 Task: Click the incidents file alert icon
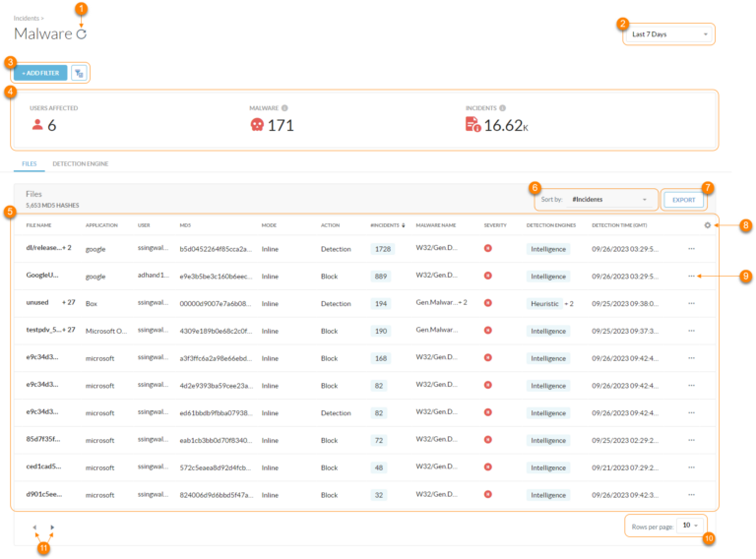[x=472, y=125]
